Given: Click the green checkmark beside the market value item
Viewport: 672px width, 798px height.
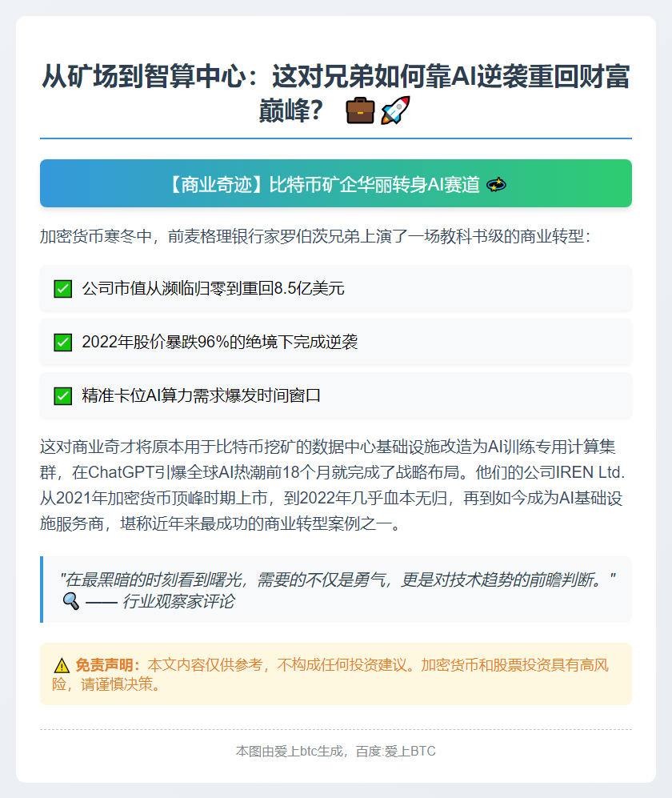Looking at the screenshot, I should coord(63,290).
